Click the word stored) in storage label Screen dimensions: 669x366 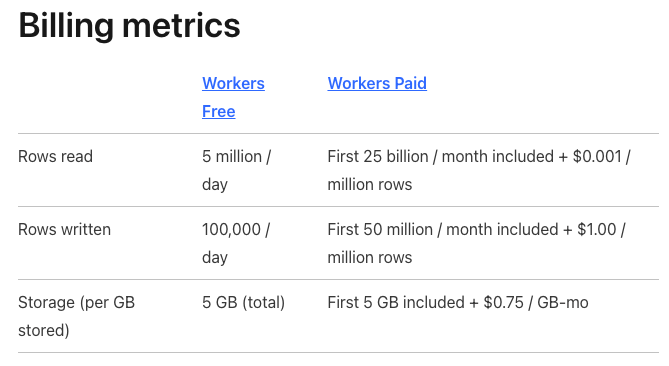click(x=44, y=331)
